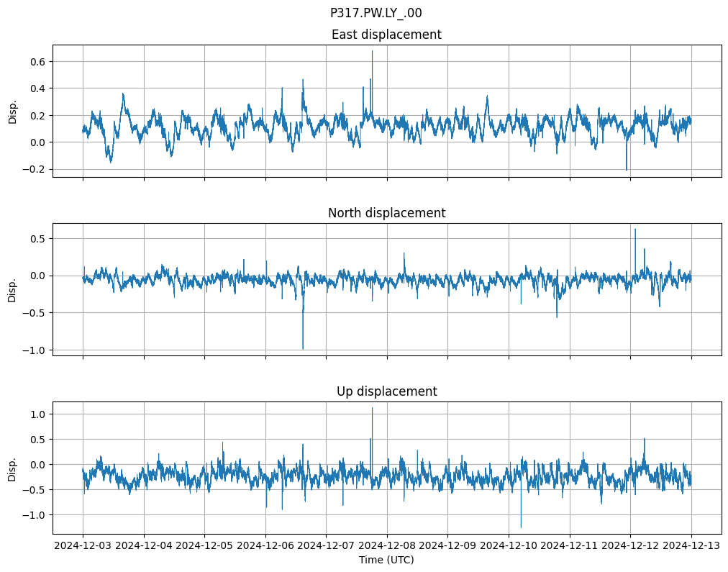Click the 2024-12-03 date tick label
The image size is (728, 572).
pyautogui.click(x=83, y=546)
